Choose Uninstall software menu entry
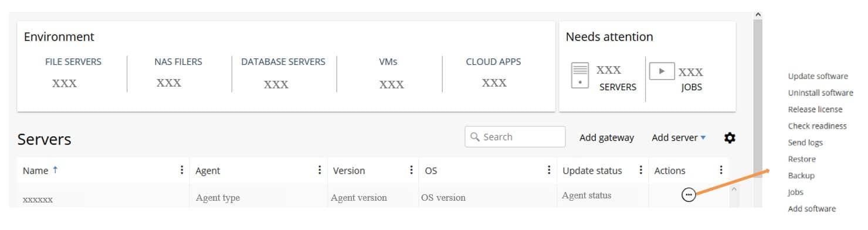Screen dimensions: 868x230 [x=820, y=92]
